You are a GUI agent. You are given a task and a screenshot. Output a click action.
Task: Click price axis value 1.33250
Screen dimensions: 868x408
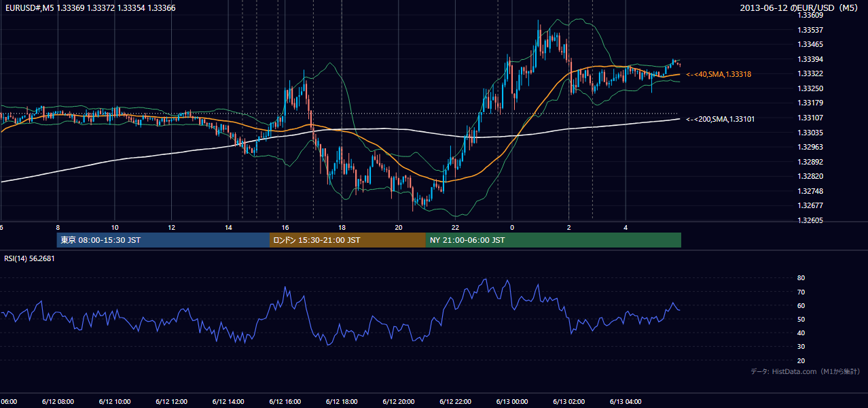click(x=810, y=88)
